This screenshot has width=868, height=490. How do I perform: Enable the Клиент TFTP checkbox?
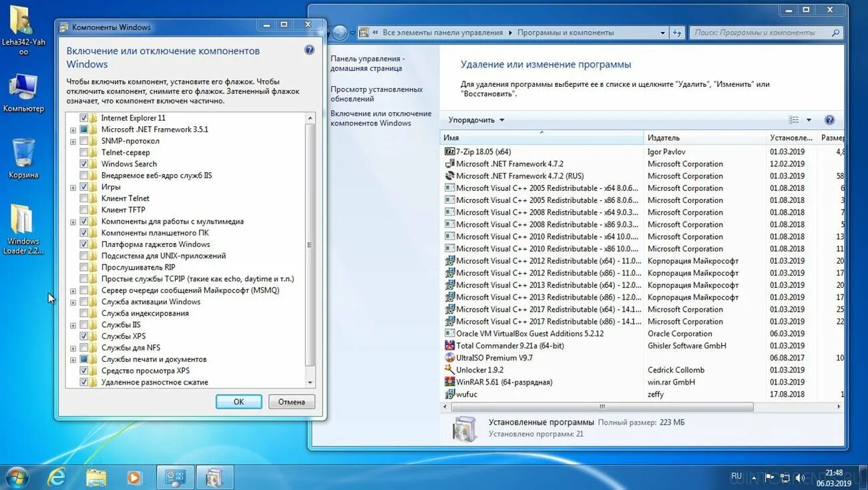point(84,210)
